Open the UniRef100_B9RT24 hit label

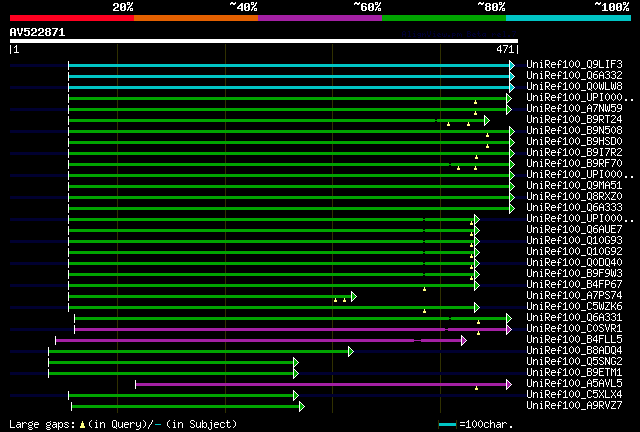pyautogui.click(x=574, y=120)
